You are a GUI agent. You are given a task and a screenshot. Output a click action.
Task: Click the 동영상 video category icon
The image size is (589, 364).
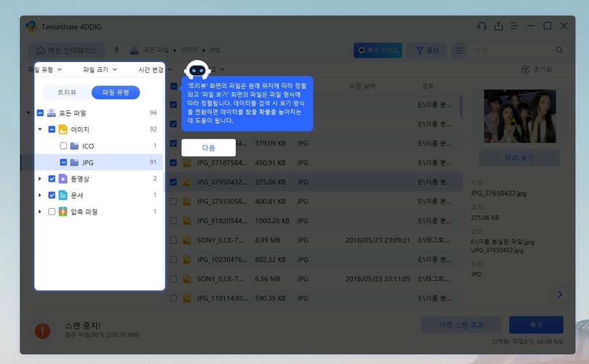[63, 179]
